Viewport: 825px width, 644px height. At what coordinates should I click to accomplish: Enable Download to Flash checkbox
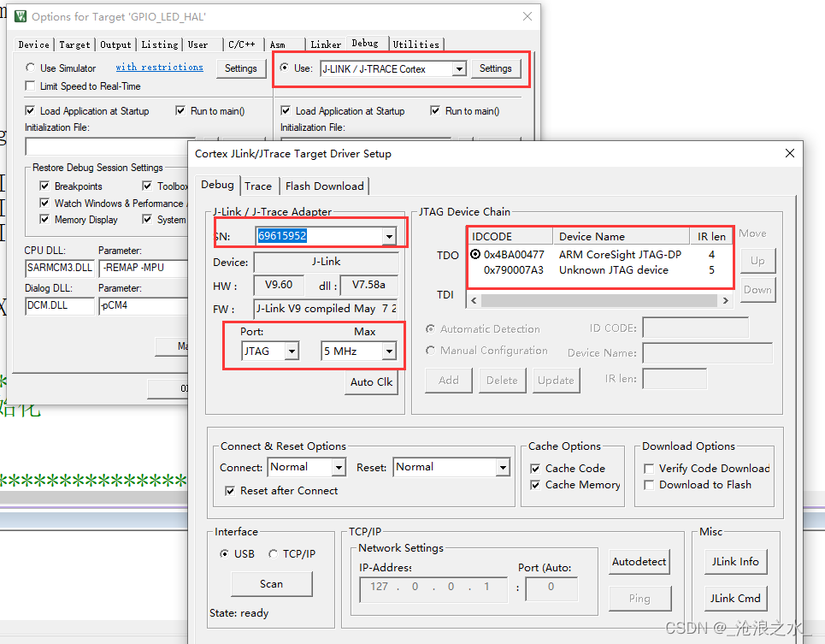(649, 485)
